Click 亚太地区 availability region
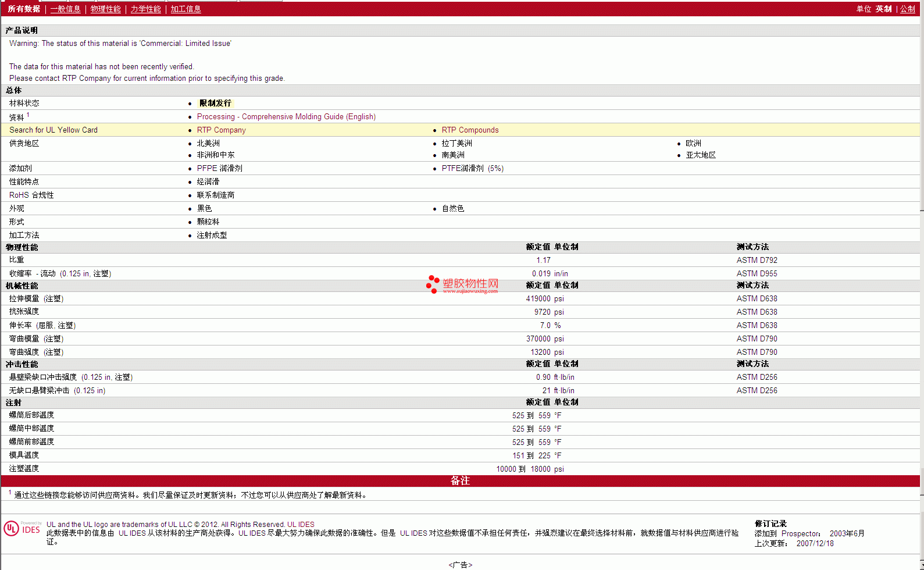This screenshot has height=570, width=924. [x=701, y=155]
